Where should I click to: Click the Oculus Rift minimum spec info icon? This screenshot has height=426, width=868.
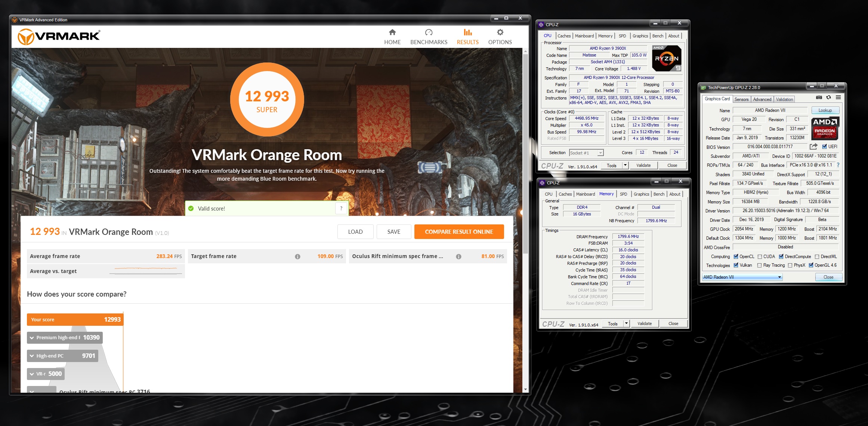tap(458, 257)
